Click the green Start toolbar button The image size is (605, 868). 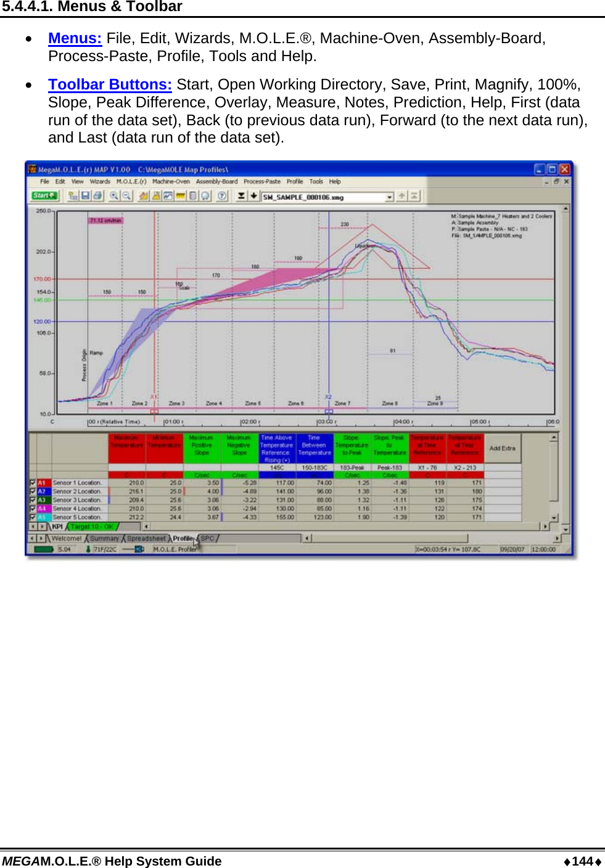pyautogui.click(x=44, y=196)
